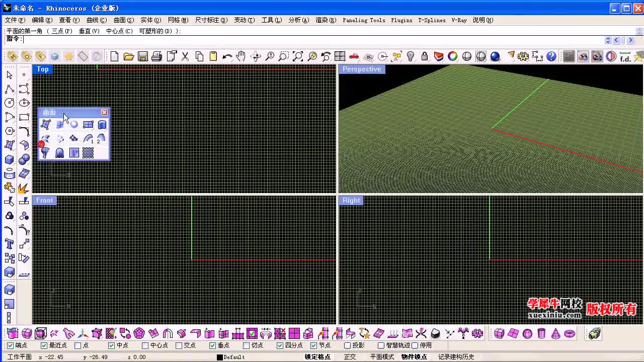Enable the 切点 object snap checkbox

[x=246, y=346]
